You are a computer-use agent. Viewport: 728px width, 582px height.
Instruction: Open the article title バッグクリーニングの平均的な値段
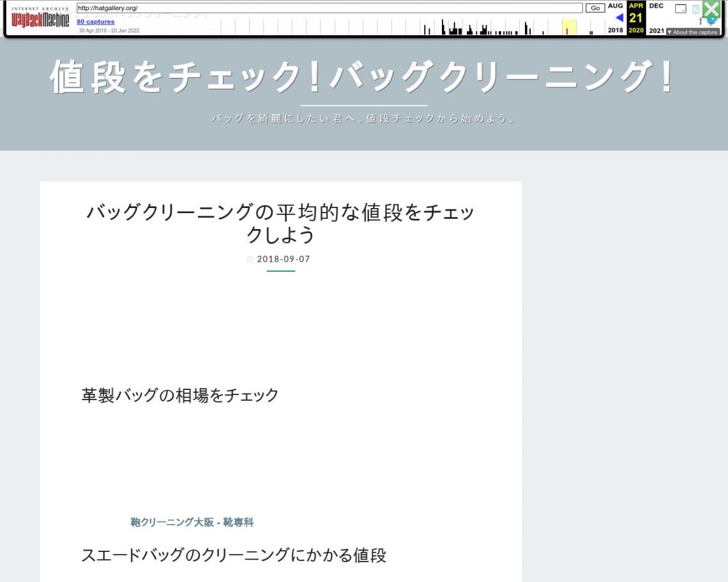click(280, 224)
